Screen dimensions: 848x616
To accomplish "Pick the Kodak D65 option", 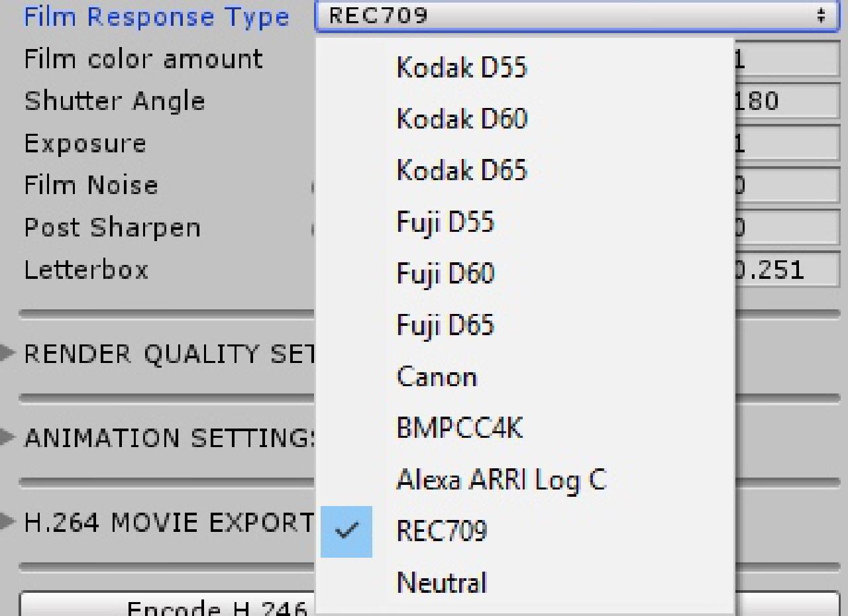I will point(525,171).
